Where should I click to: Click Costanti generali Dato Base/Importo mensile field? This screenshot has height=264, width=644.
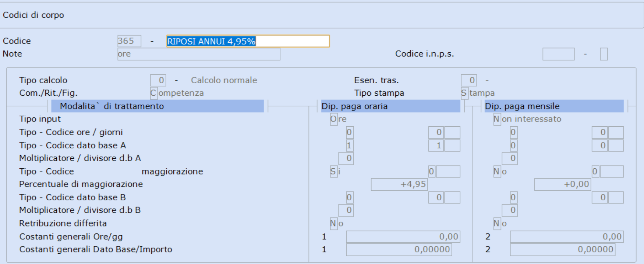pos(563,250)
